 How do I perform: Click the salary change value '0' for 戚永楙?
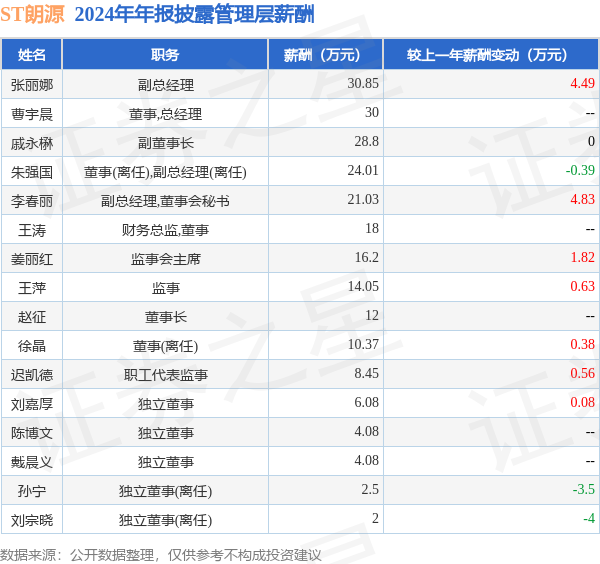[x=591, y=141]
